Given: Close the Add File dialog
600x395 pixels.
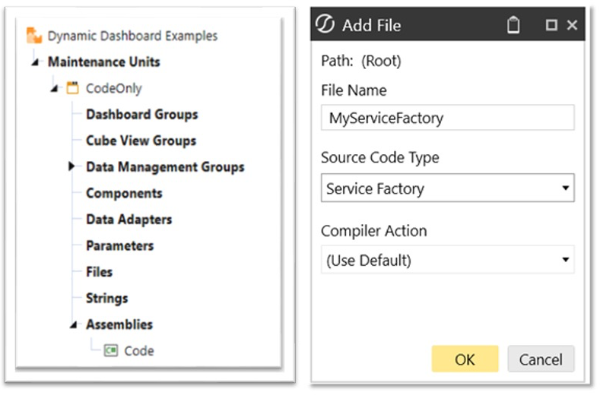Looking at the screenshot, I should coord(572,25).
